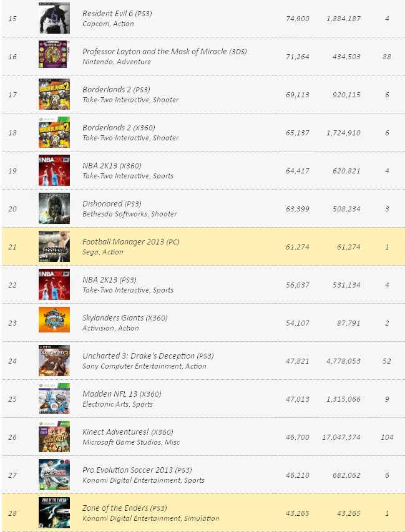Select the Kinect Adventures! cover thumbnail

pos(54,437)
